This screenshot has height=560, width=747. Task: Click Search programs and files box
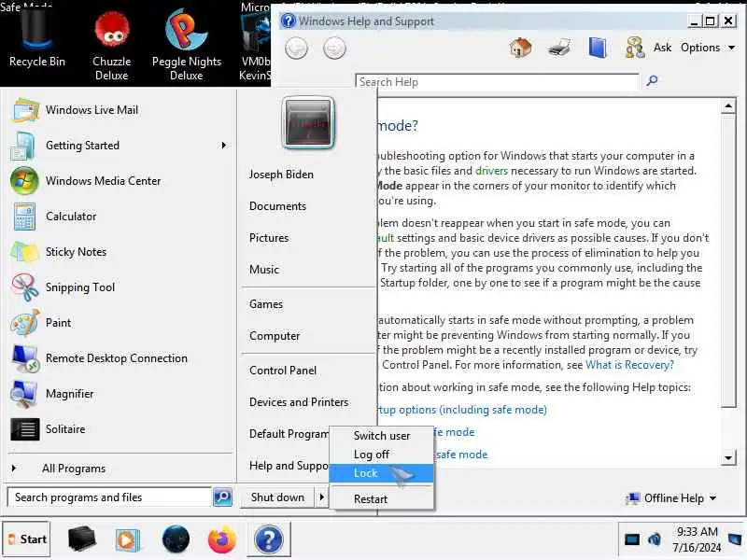[x=108, y=497]
